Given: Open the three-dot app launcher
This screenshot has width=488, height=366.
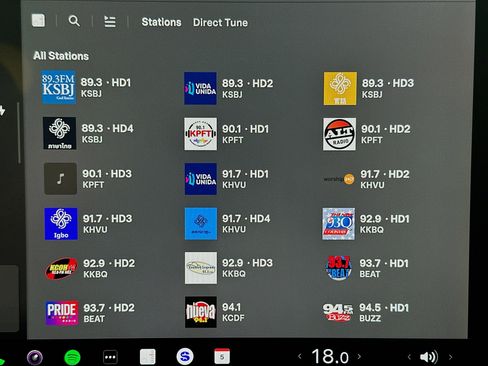Looking at the screenshot, I should coord(110,357).
